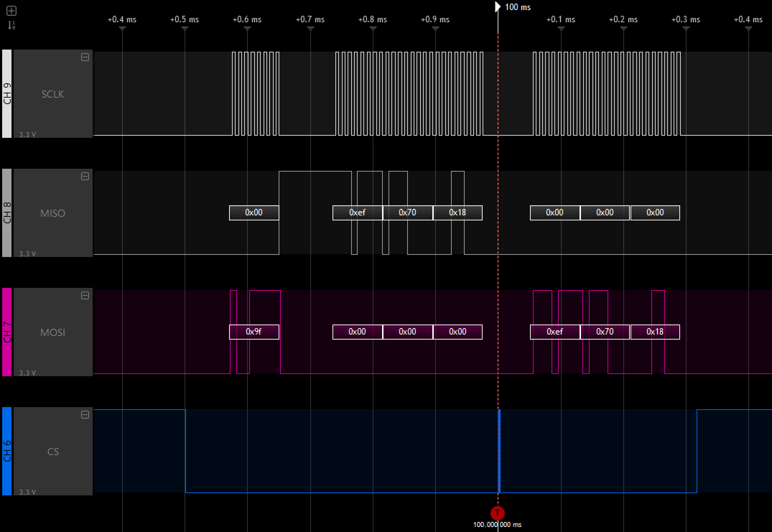Click the red trigger T marker

497,513
